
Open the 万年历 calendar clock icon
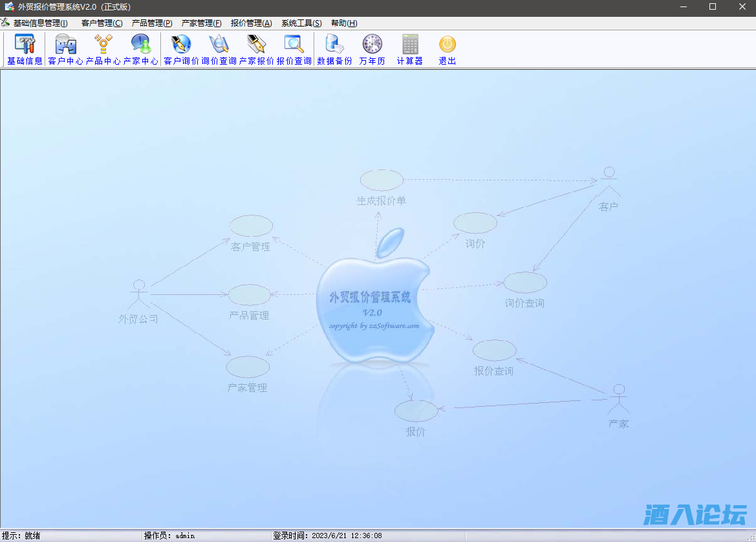(x=372, y=49)
